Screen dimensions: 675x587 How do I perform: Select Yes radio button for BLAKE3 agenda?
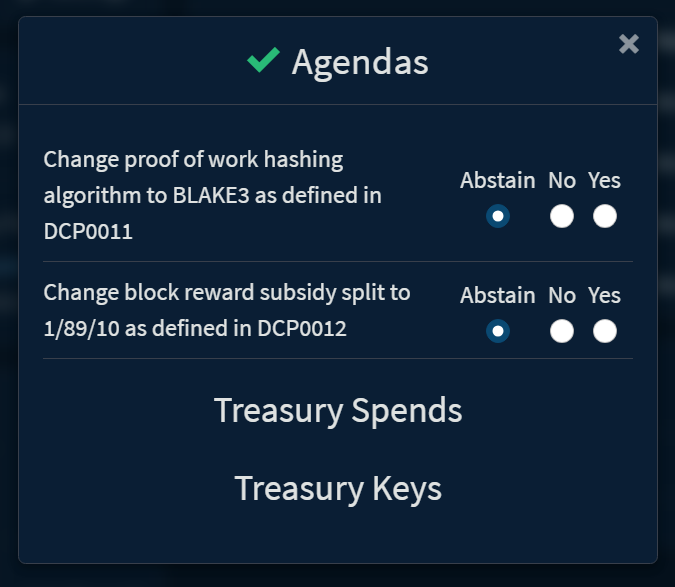tap(604, 216)
